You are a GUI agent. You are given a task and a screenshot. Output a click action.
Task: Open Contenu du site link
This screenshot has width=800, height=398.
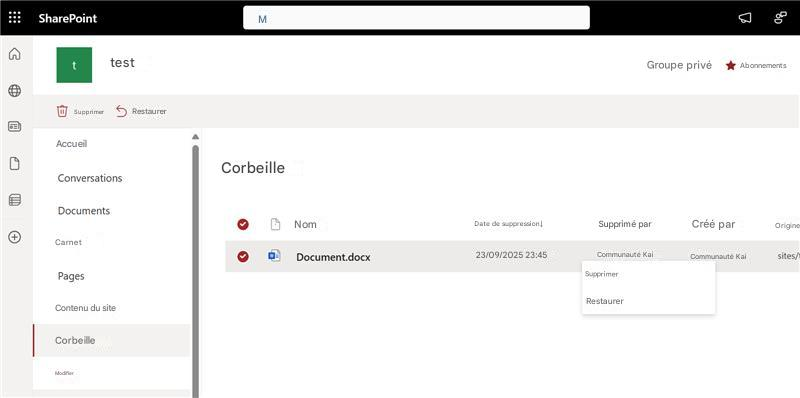coord(85,308)
